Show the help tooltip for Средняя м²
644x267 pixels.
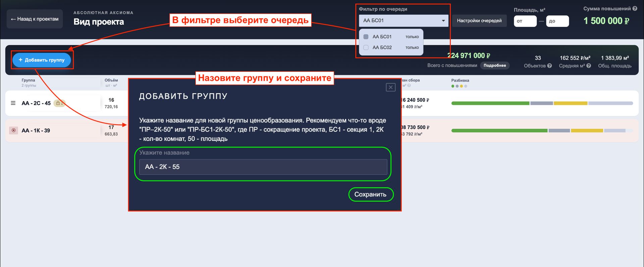click(x=589, y=66)
